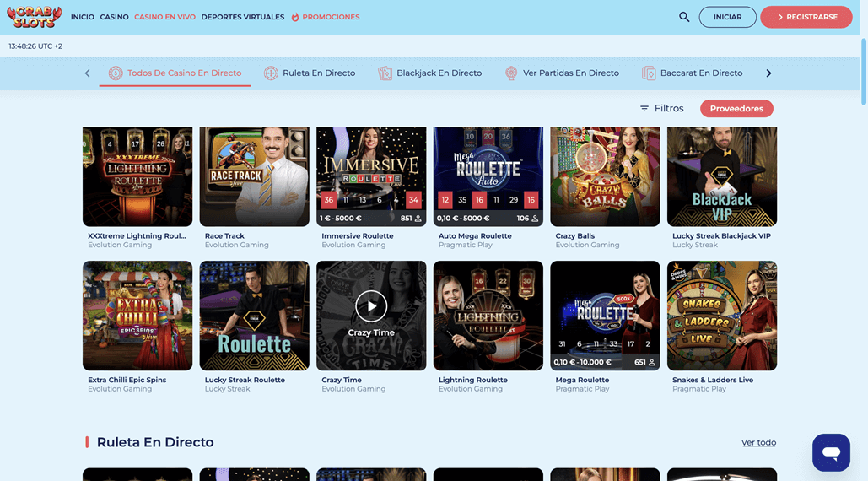Click the page vertical scrollbar thumb
The width and height of the screenshot is (868, 481).
[864, 71]
